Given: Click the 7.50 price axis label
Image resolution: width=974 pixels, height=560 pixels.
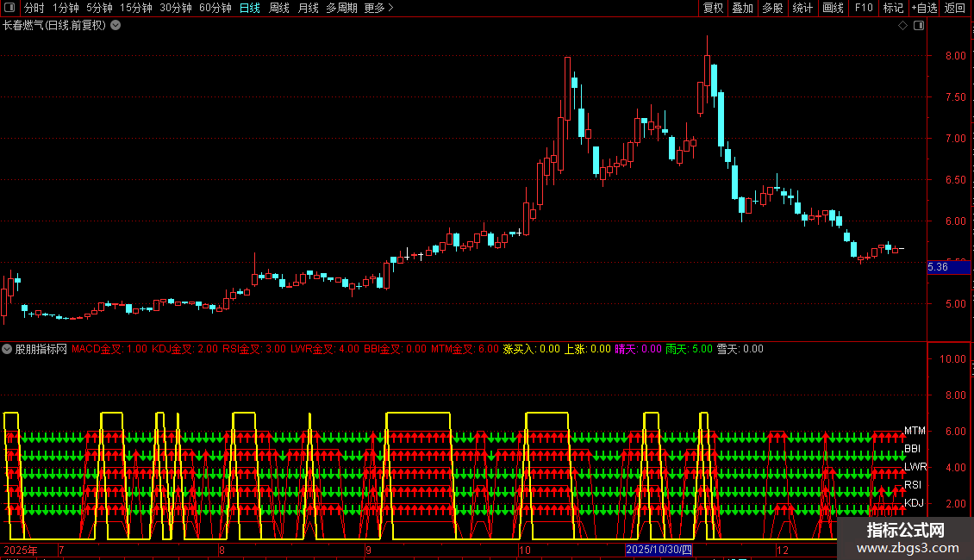Looking at the screenshot, I should click(x=955, y=97).
